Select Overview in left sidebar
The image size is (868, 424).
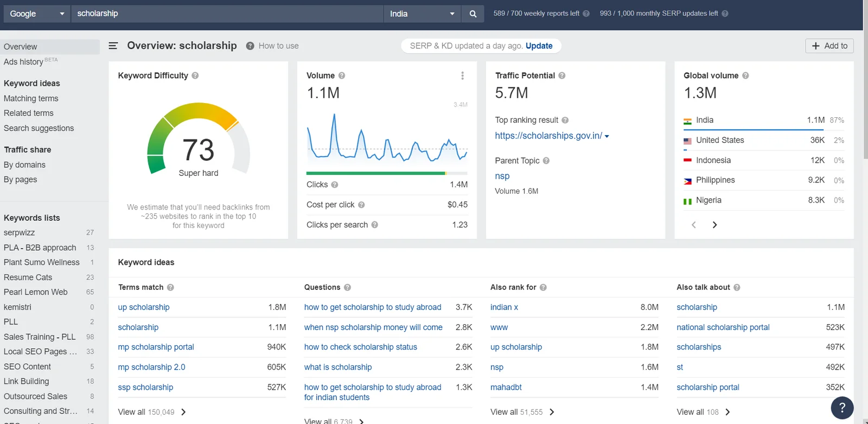pyautogui.click(x=50, y=47)
